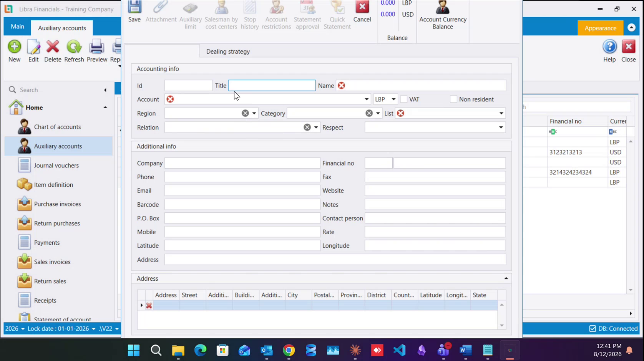The width and height of the screenshot is (644, 361).
Task: Open Salesman by cost centers
Action: pos(221,15)
